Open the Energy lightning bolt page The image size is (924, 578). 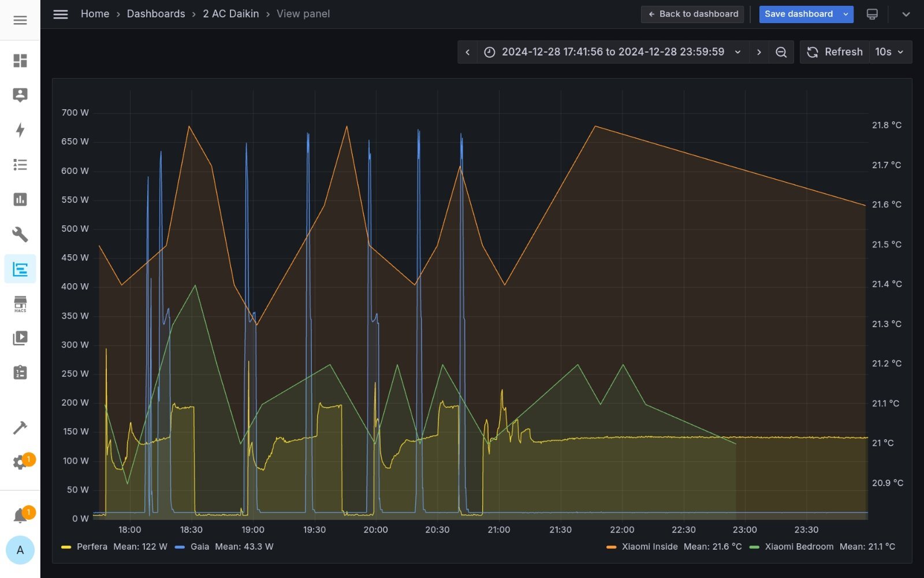(20, 130)
